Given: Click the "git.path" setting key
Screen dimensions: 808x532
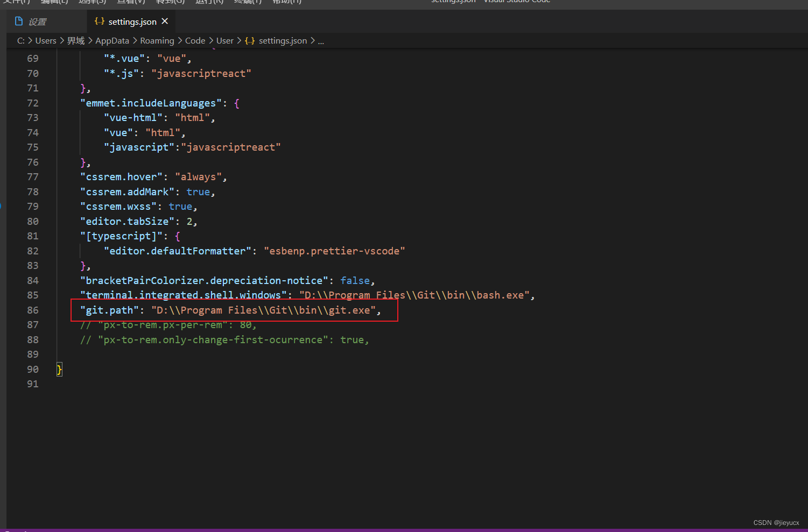Looking at the screenshot, I should [110, 310].
